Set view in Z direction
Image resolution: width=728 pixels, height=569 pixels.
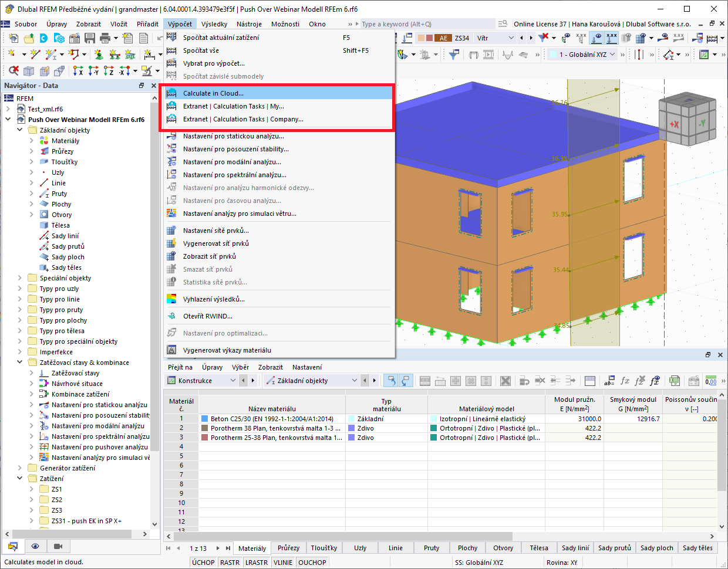tap(109, 70)
